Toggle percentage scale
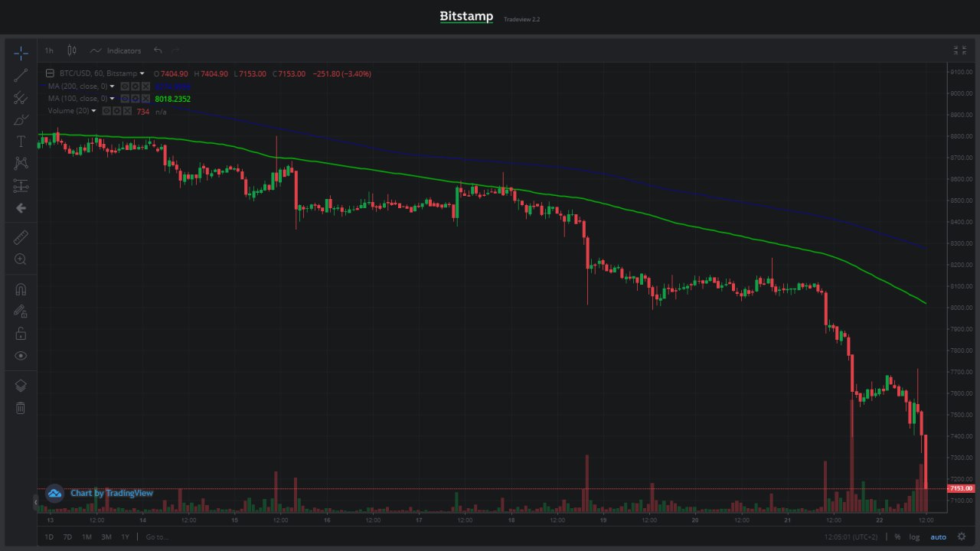The height and width of the screenshot is (551, 980). click(x=897, y=537)
